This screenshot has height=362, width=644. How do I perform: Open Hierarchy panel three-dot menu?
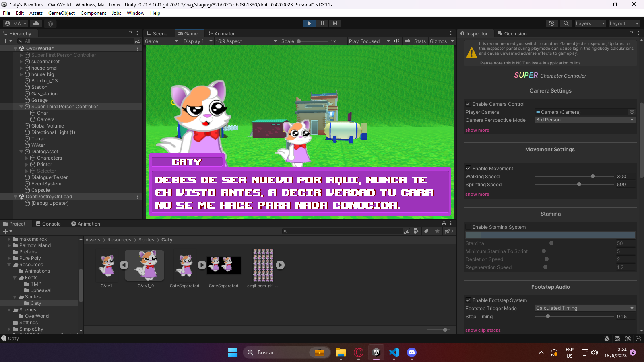137,33
